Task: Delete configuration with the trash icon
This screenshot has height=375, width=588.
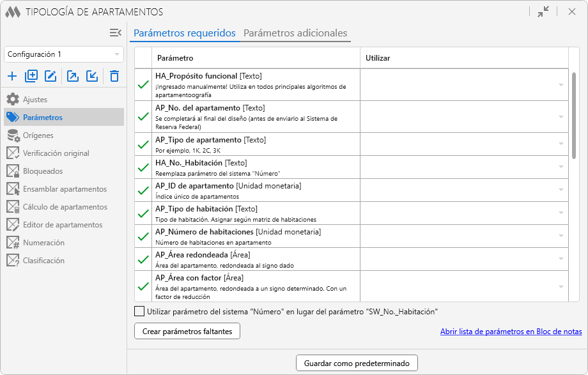Action: 114,77
